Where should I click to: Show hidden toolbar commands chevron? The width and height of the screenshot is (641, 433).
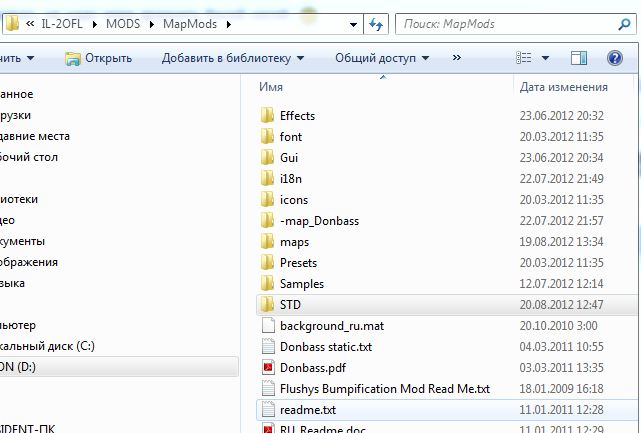(x=457, y=58)
